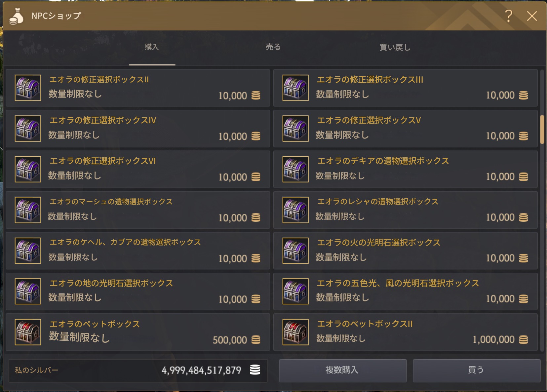Click the エオラの地の光明石選択ボックス chest icon
This screenshot has width=547, height=392.
[28, 291]
